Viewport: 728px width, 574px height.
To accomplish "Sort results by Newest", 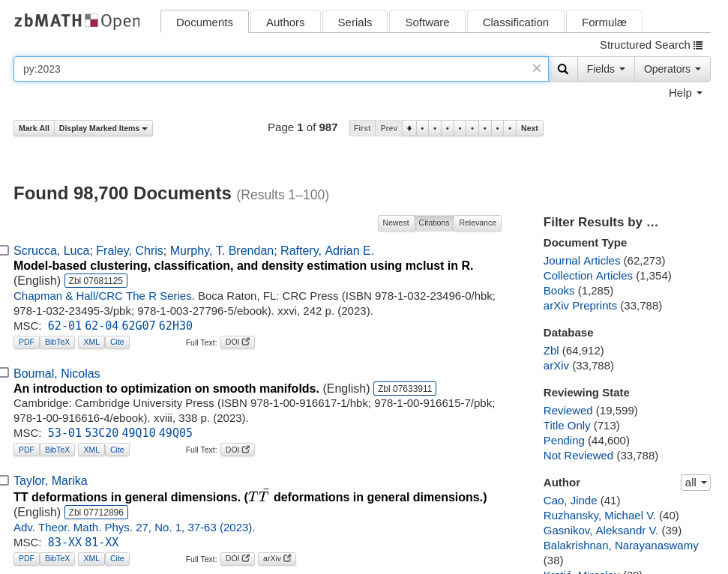I will tap(396, 223).
